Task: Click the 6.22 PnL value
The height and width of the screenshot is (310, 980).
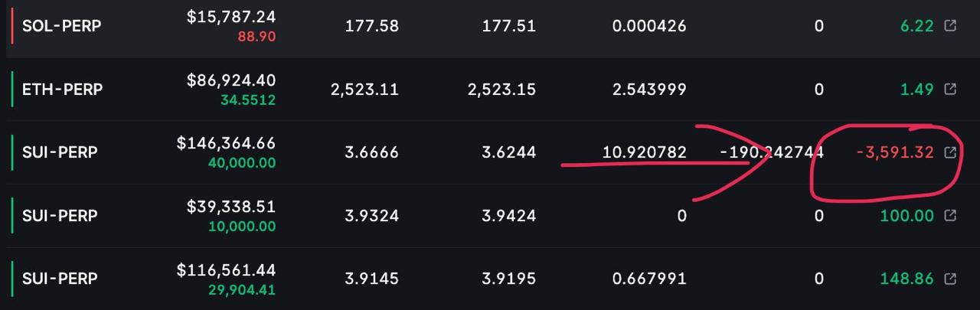Action: coord(917,26)
